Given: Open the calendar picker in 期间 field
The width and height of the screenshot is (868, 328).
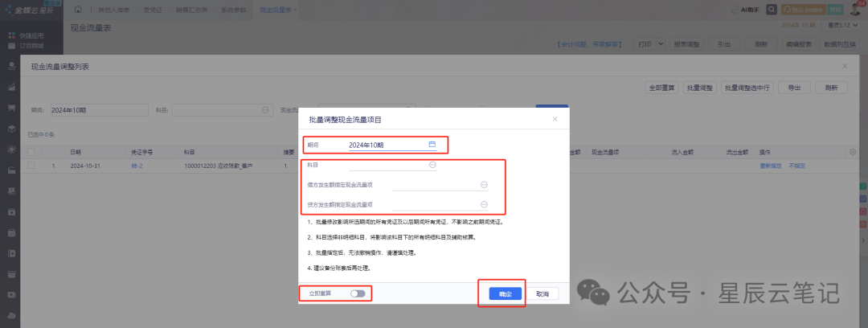Looking at the screenshot, I should [x=432, y=145].
